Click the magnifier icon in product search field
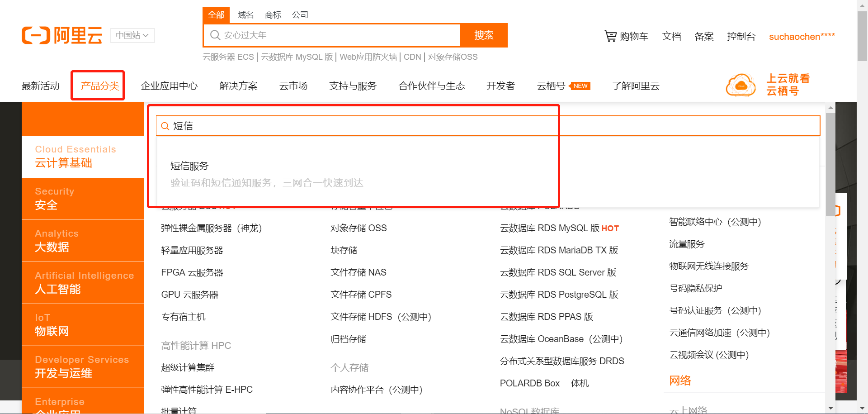Screen dimensions: 868x414 (x=165, y=126)
